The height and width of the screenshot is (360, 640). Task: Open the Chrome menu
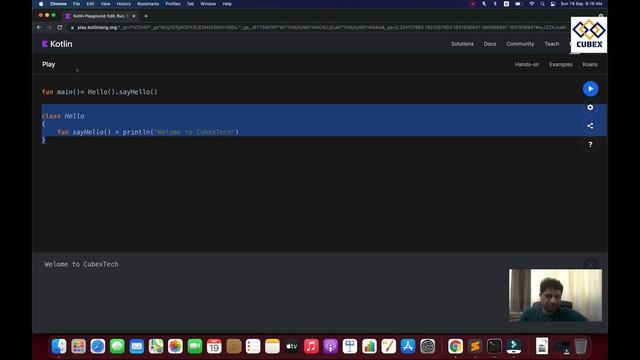click(x=58, y=4)
